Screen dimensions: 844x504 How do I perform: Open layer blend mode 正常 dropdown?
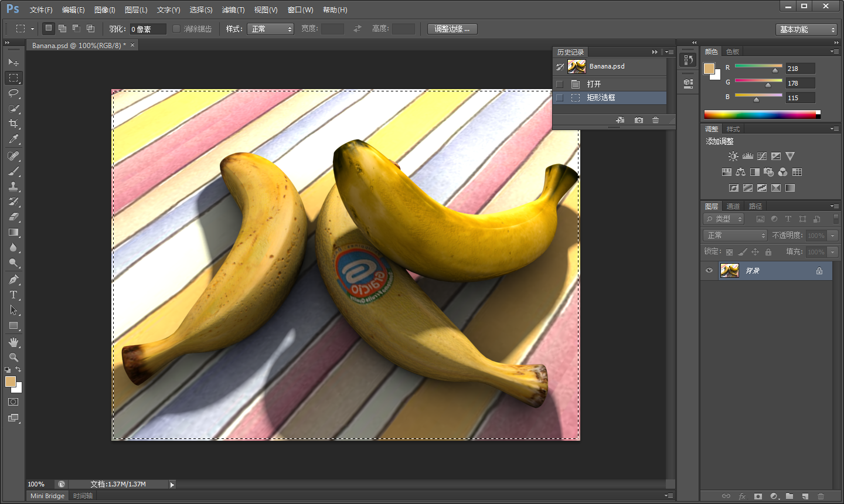735,235
